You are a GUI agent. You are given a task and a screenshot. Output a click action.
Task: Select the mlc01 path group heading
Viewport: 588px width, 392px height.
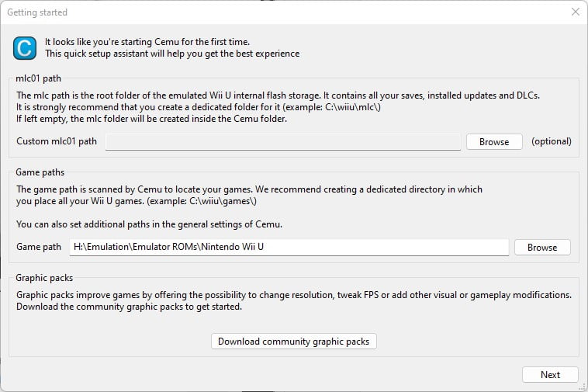click(38, 78)
